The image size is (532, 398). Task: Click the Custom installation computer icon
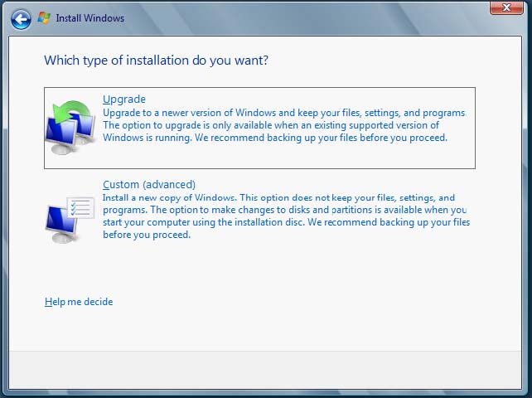[x=70, y=213]
